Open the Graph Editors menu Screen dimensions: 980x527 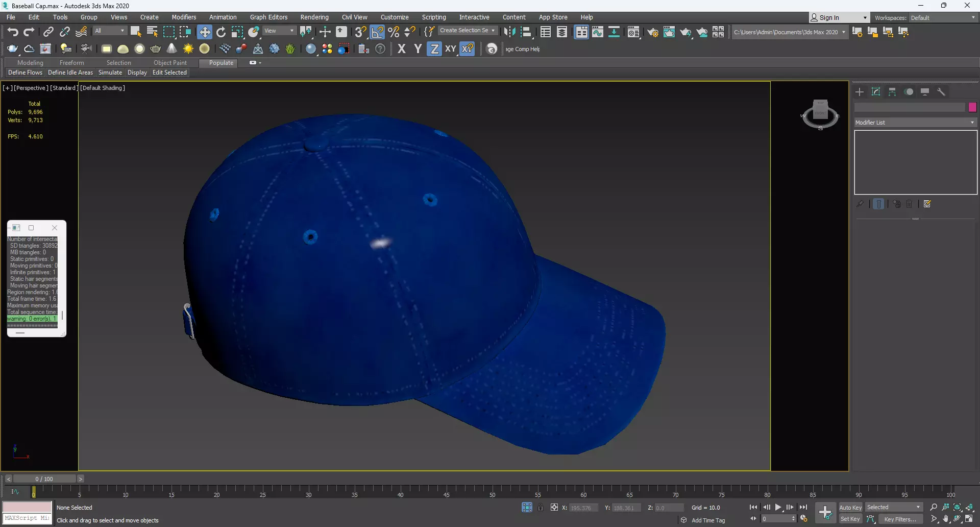coord(268,17)
